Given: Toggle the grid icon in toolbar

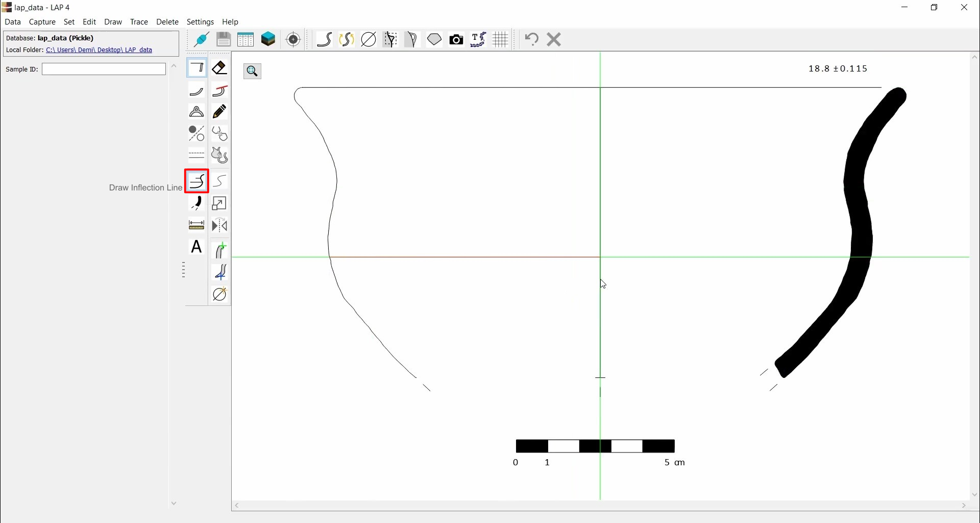Looking at the screenshot, I should (x=501, y=39).
